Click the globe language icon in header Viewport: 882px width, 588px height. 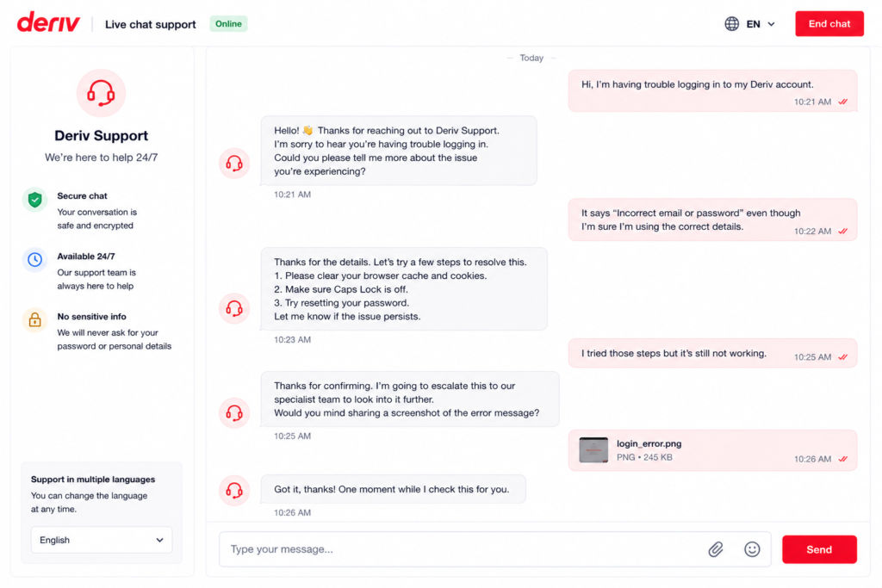pyautogui.click(x=731, y=23)
